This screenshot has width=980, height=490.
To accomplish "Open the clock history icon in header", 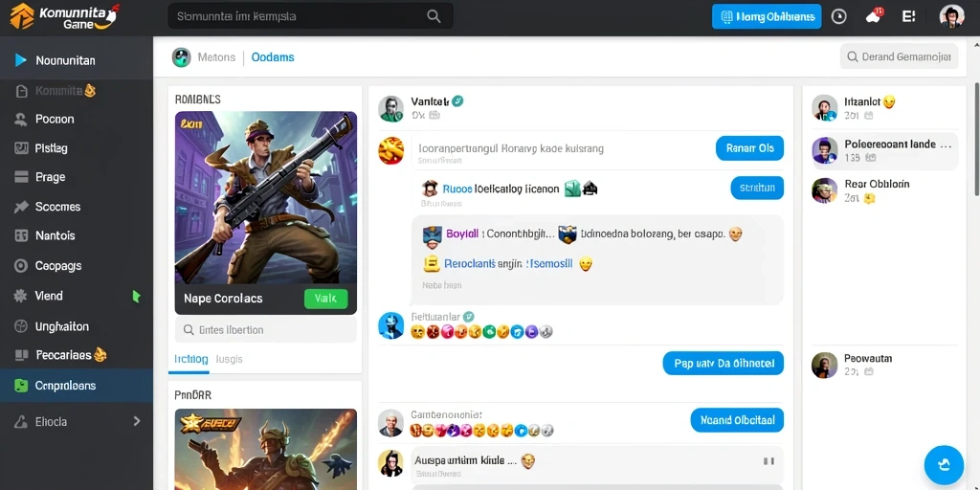I will (x=838, y=17).
